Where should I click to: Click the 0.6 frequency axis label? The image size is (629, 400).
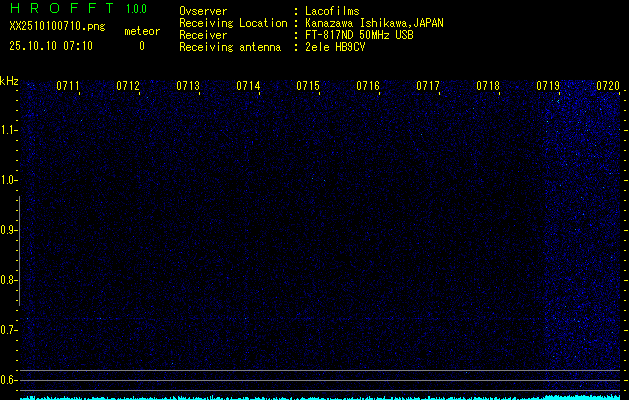pyautogui.click(x=9, y=380)
